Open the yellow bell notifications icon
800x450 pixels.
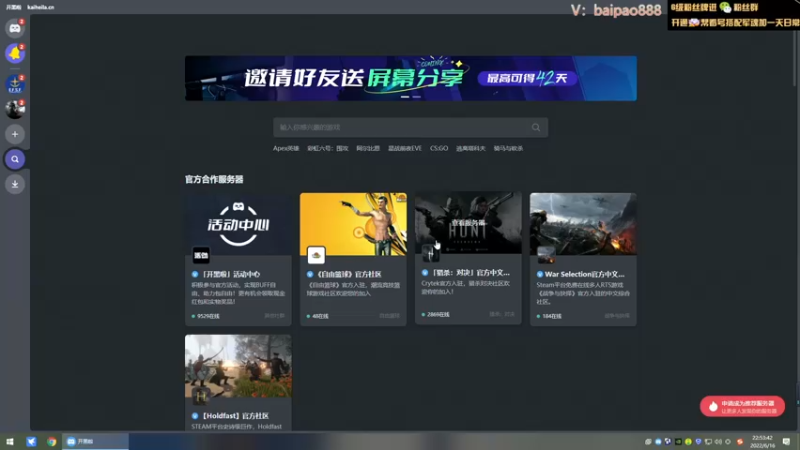pyautogui.click(x=15, y=53)
